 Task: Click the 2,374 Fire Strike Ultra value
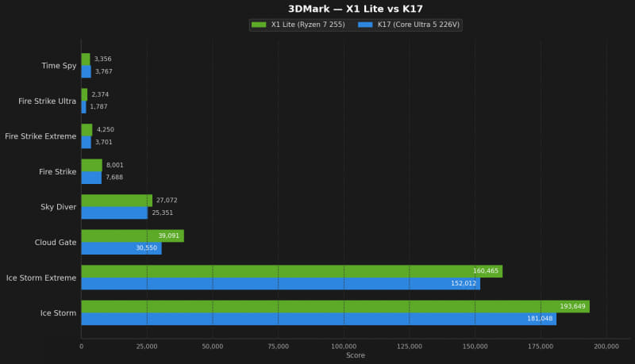click(x=100, y=94)
